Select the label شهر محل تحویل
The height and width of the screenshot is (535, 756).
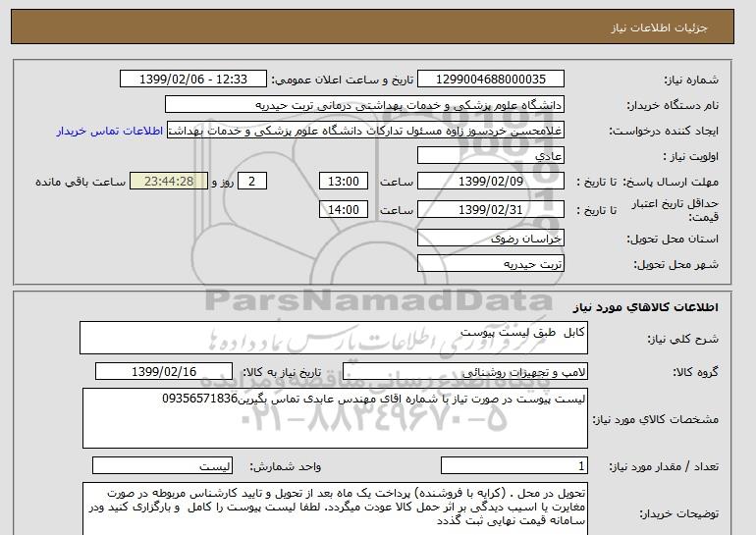tap(675, 265)
